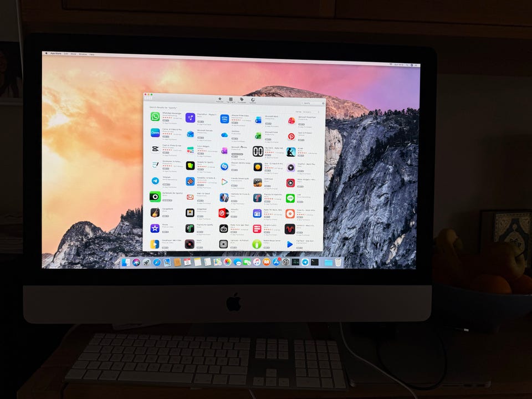This screenshot has height=399, width=532.
Task: Clear the search field with the x button
Action: 323,104
